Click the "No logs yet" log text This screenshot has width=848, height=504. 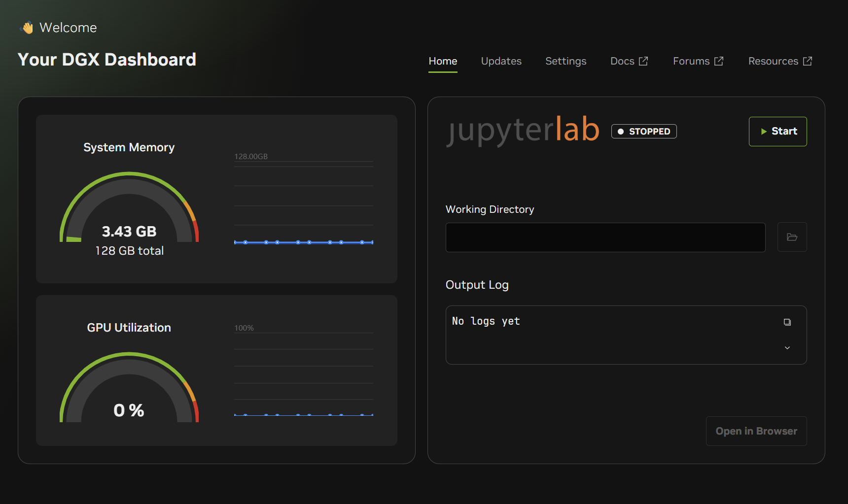[486, 321]
